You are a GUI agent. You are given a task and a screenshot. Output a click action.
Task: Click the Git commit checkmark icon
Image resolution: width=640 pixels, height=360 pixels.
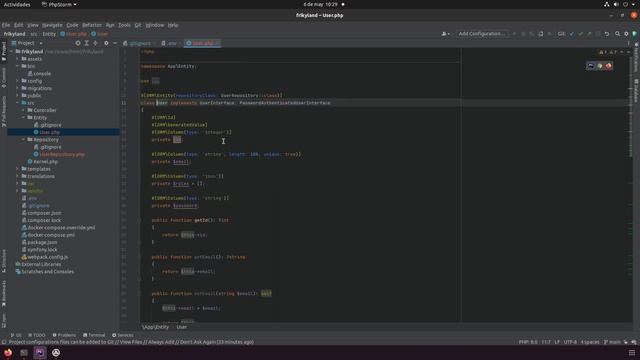[580, 33]
